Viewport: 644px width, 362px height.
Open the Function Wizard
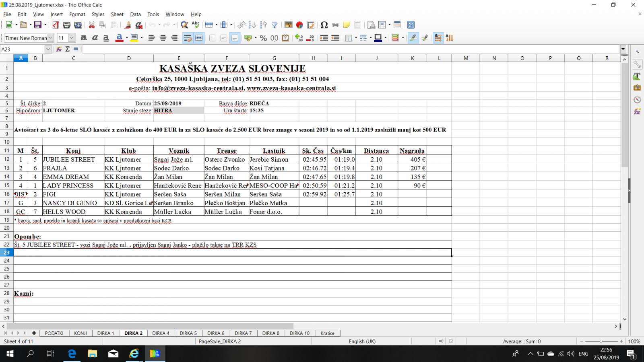click(59, 49)
